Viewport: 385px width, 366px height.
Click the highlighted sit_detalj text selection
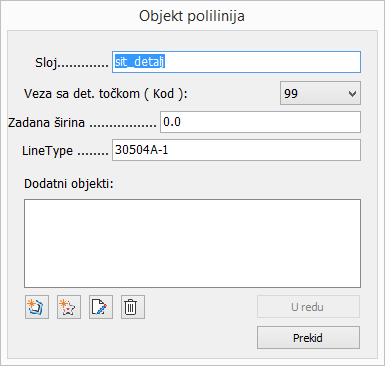point(140,62)
